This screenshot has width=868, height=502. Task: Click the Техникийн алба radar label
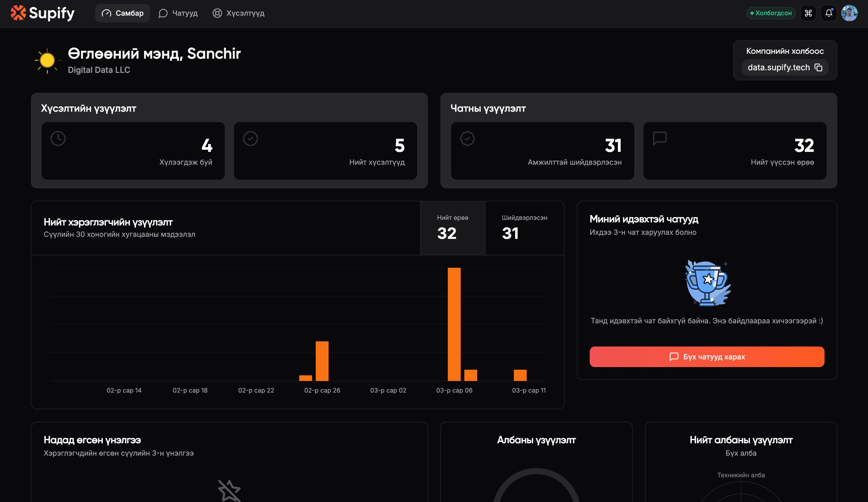(x=741, y=475)
